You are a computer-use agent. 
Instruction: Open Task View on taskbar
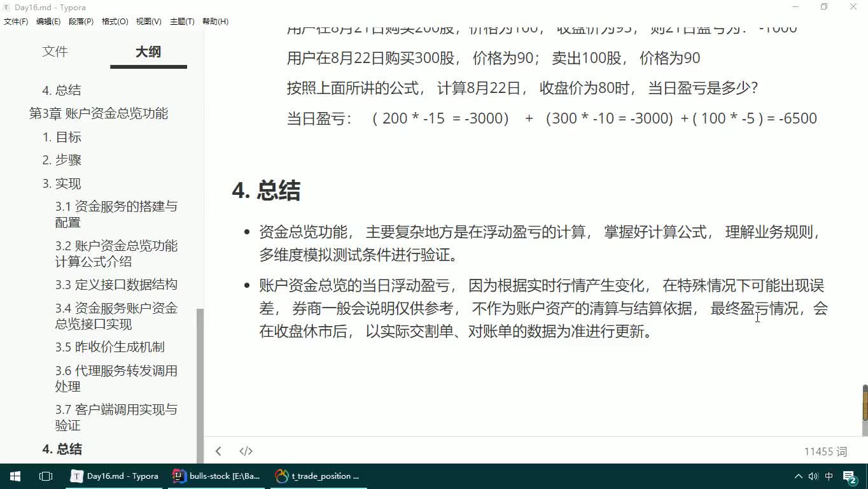click(x=46, y=476)
